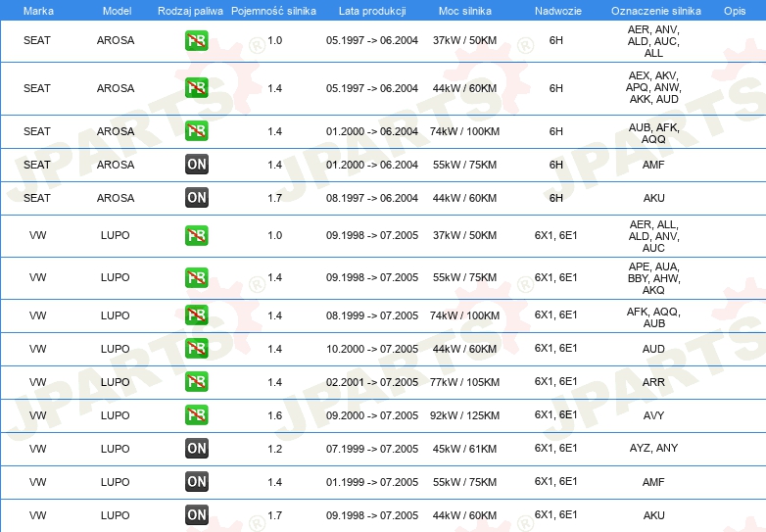Click the 1.6 engine capacity cell
Image resolution: width=766 pixels, height=532 pixels.
click(274, 415)
